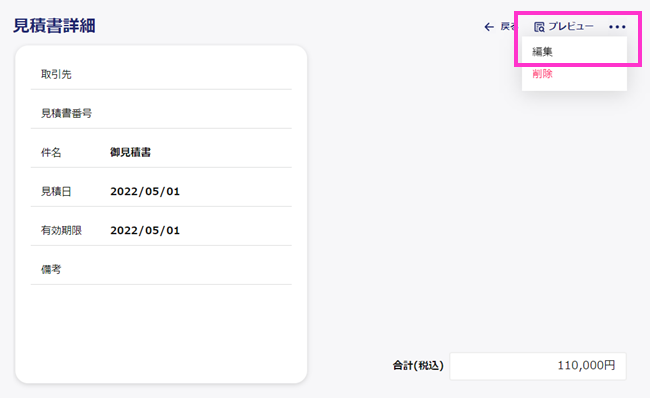Click the 見積日 field label
Image resolution: width=650 pixels, height=398 pixels.
click(56, 191)
